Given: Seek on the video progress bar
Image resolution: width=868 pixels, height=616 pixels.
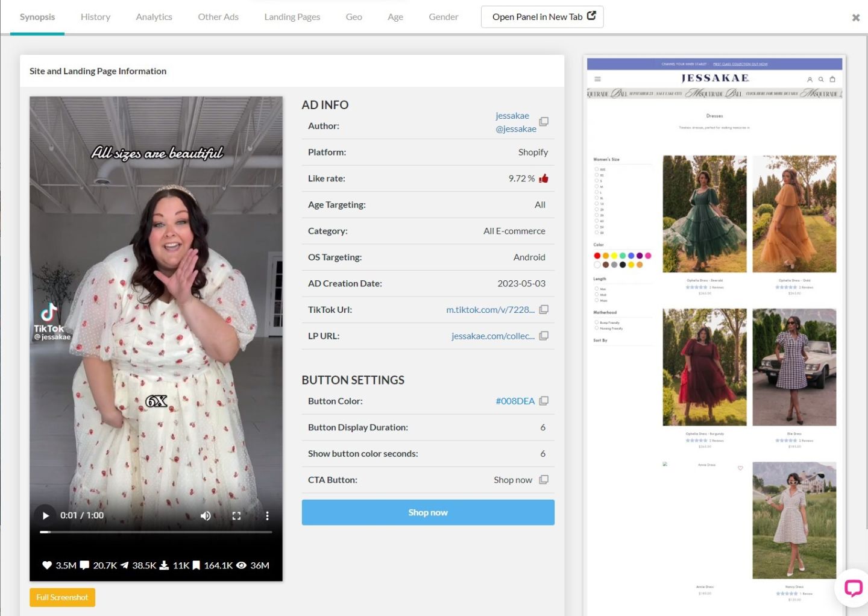Looking at the screenshot, I should point(156,532).
